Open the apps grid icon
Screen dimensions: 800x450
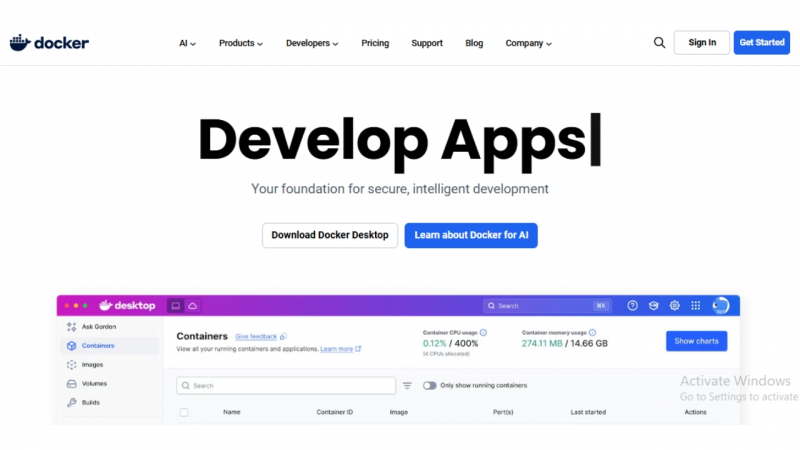click(695, 306)
